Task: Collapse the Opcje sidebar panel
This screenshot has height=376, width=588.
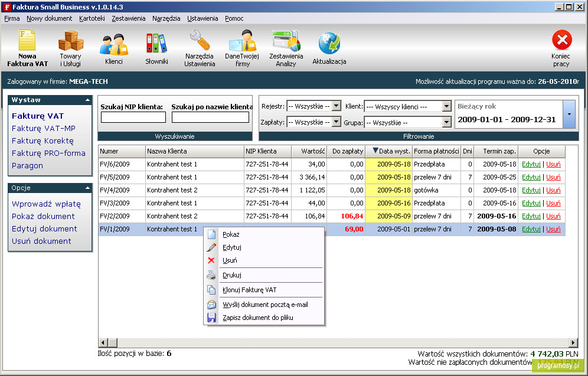Action: (x=87, y=188)
